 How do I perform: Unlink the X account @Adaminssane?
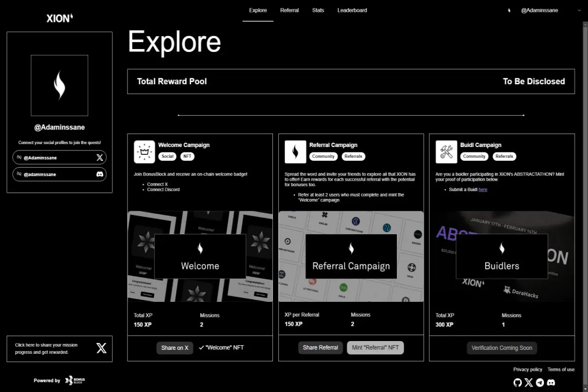tap(19, 157)
